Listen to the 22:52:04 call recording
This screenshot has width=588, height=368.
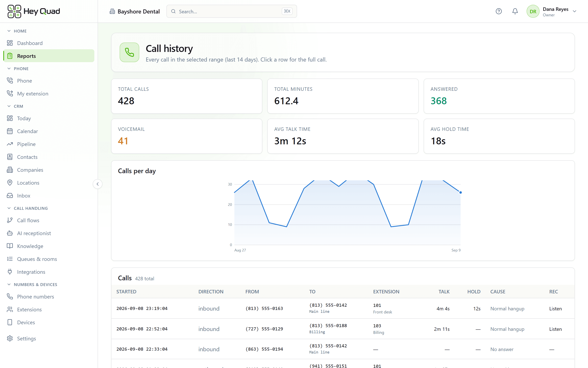coord(556,329)
